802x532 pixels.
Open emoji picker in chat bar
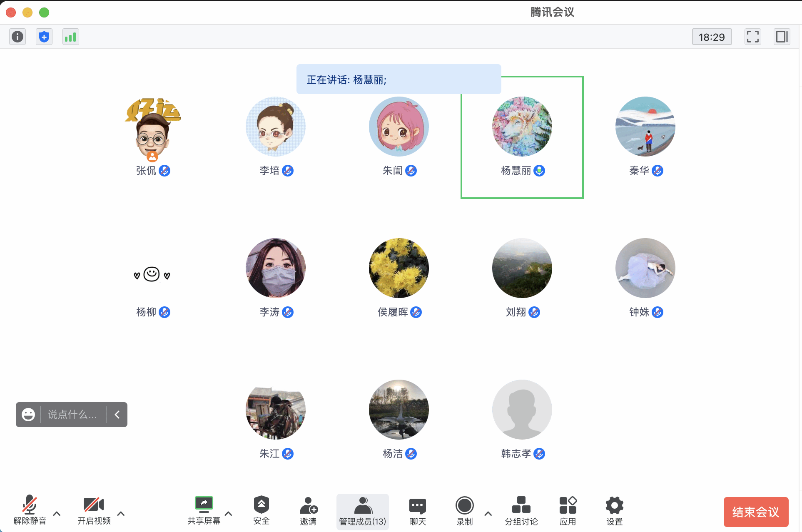pos(28,415)
